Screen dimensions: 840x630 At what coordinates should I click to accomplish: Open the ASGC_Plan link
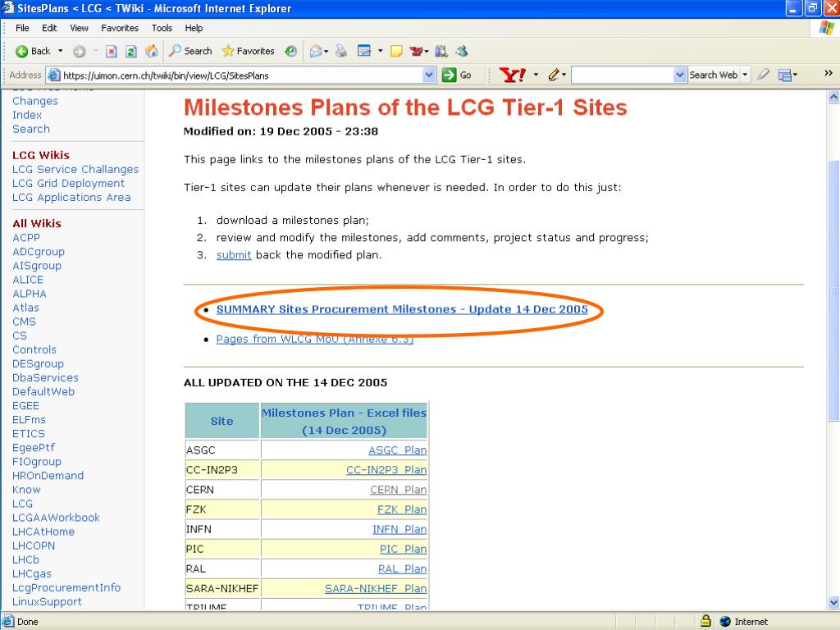pyautogui.click(x=398, y=450)
